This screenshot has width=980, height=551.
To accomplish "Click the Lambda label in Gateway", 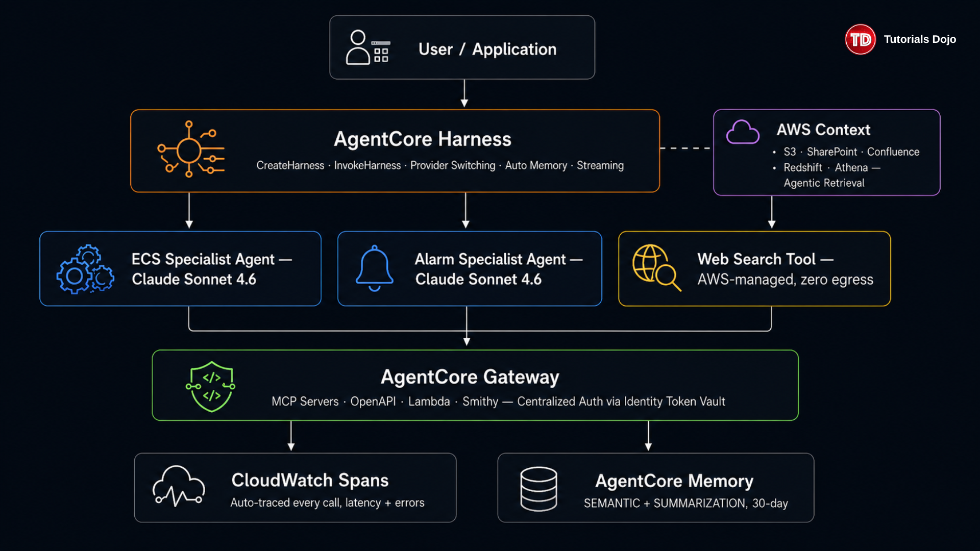I will (429, 402).
